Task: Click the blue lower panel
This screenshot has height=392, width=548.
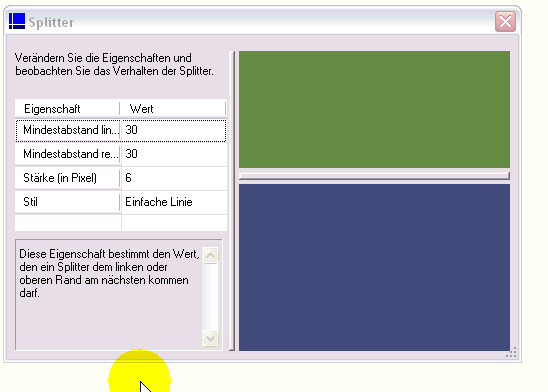Action: 374,267
